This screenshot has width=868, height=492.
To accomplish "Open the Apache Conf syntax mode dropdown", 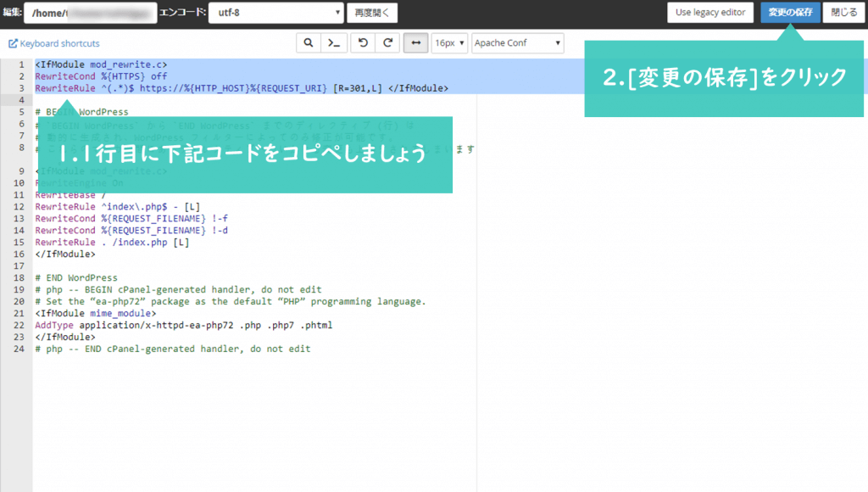I will [x=518, y=42].
